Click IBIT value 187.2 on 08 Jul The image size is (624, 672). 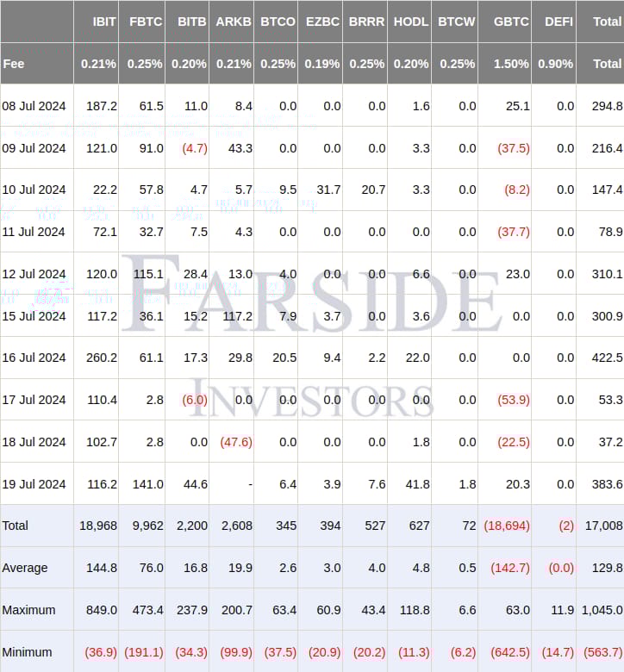click(102, 106)
